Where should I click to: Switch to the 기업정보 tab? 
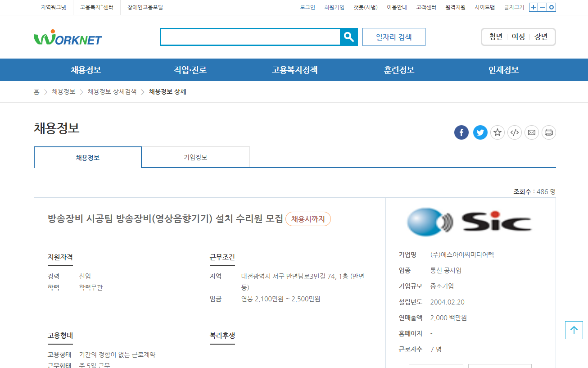coord(195,157)
